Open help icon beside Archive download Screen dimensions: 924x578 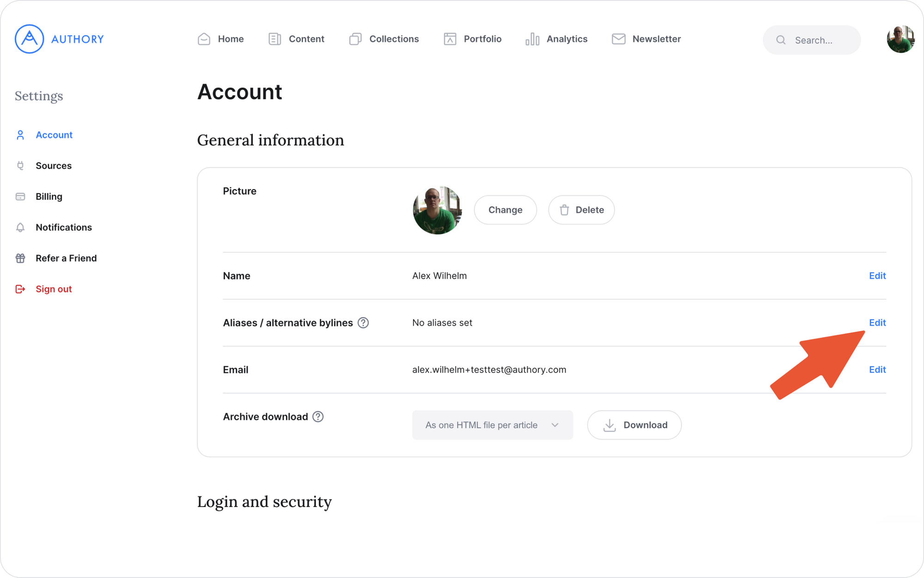(318, 416)
